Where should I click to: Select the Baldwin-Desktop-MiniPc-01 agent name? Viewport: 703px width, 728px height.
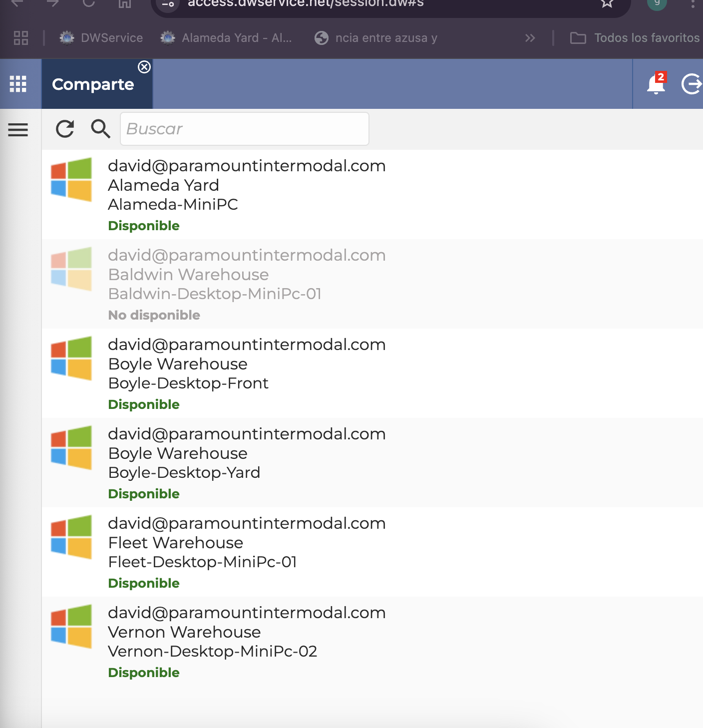coord(215,294)
